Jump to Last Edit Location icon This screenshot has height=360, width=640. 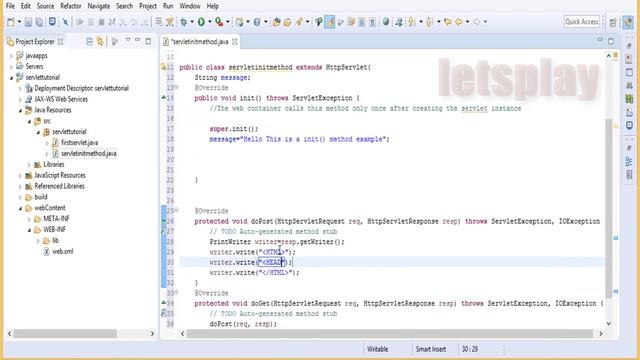448,22
